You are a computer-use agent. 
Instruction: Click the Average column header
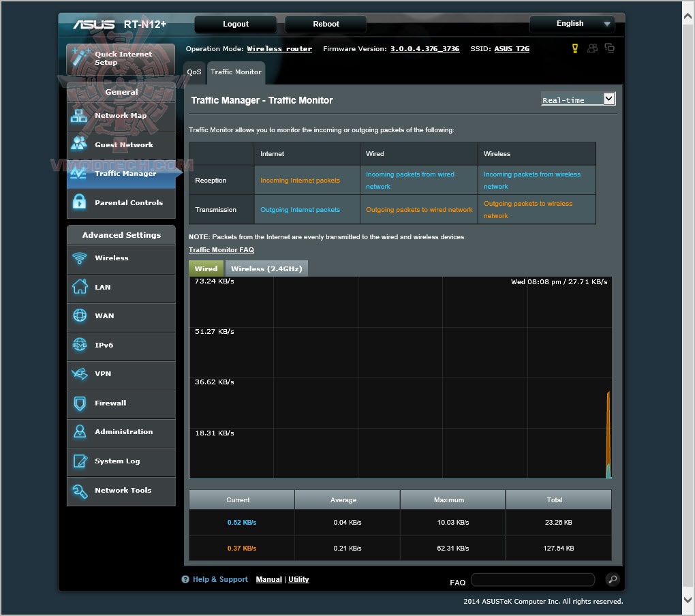point(347,499)
